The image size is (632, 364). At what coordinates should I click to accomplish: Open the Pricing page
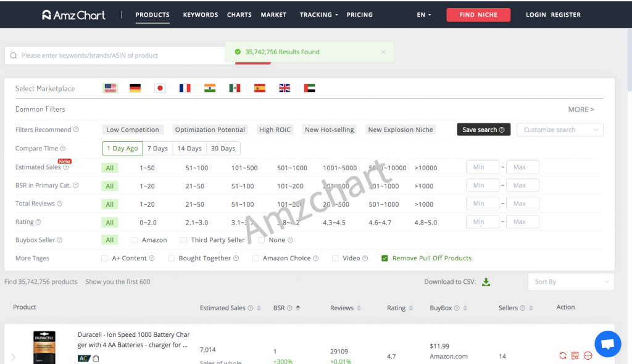pos(360,15)
